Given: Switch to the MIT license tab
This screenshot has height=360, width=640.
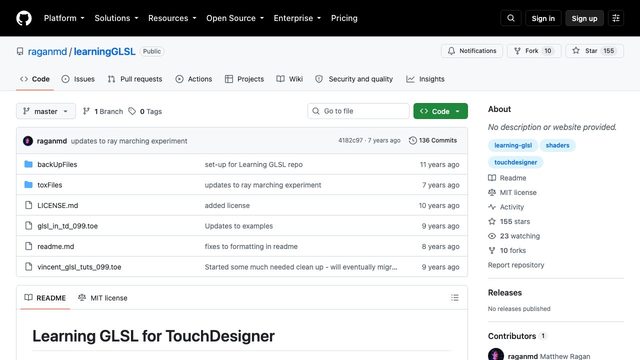Looking at the screenshot, I should [x=103, y=298].
